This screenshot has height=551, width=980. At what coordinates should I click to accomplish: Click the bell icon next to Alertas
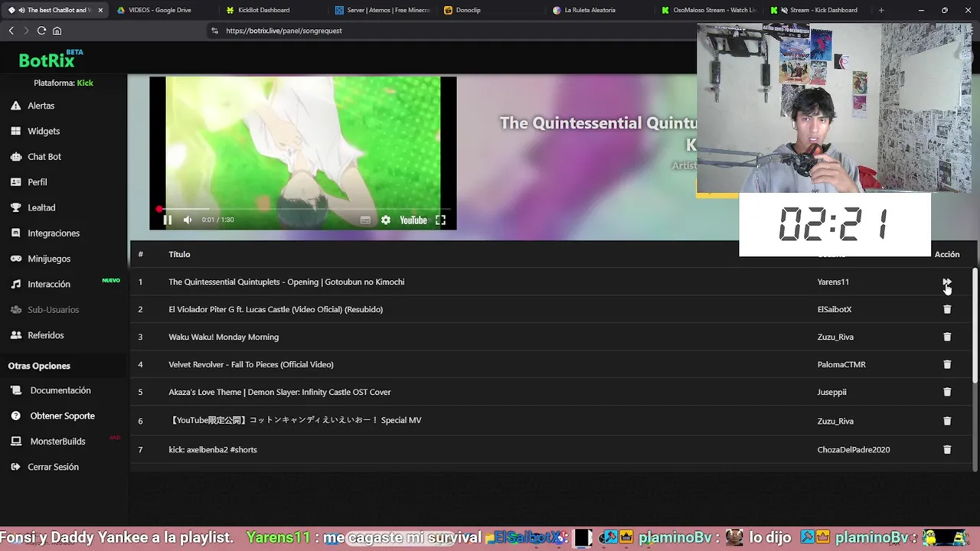(15, 106)
